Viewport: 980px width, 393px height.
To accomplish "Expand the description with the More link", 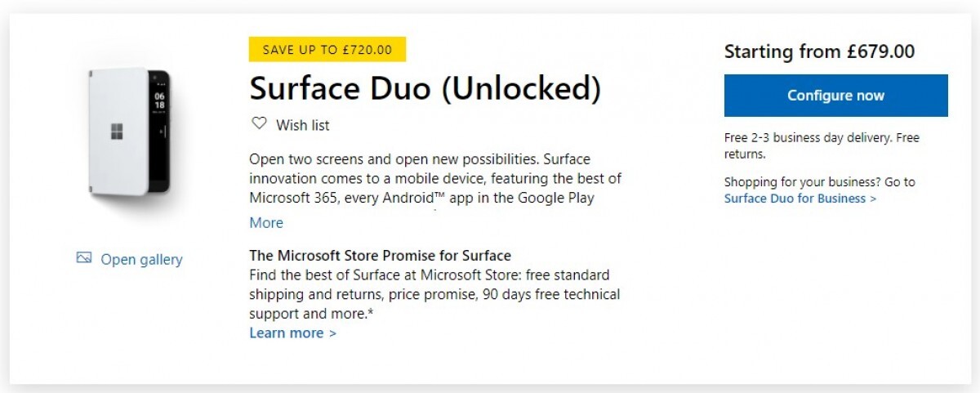I will coord(266,223).
